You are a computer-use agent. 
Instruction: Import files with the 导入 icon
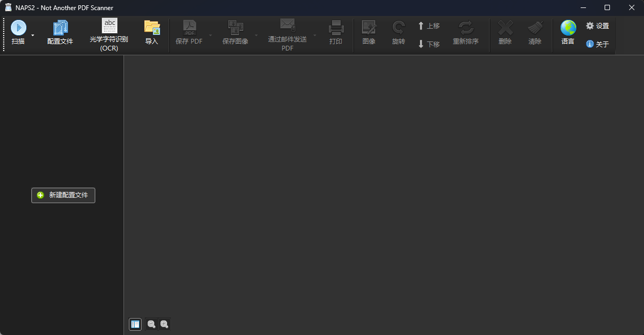(x=152, y=33)
